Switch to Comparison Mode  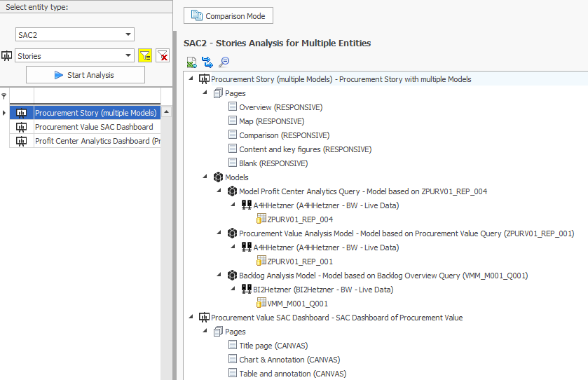[228, 15]
